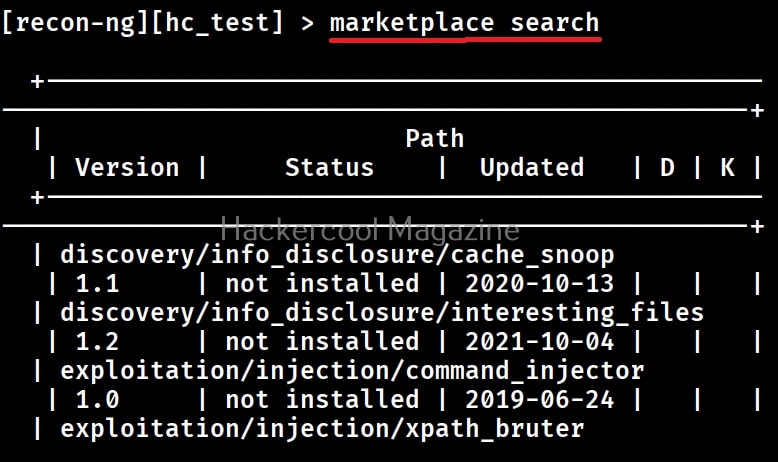
Task: Click the Status column header
Action: (x=329, y=168)
